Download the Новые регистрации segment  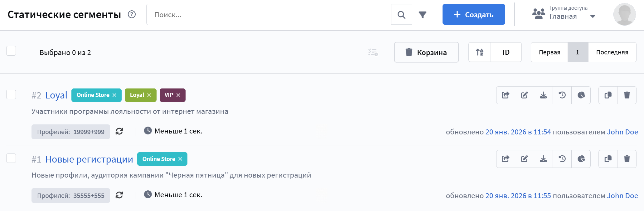tap(543, 159)
